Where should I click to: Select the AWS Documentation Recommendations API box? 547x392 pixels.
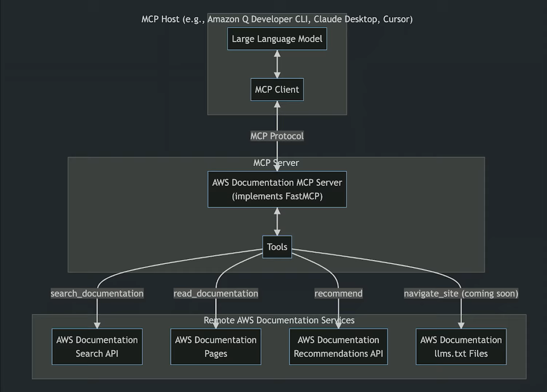pos(338,346)
